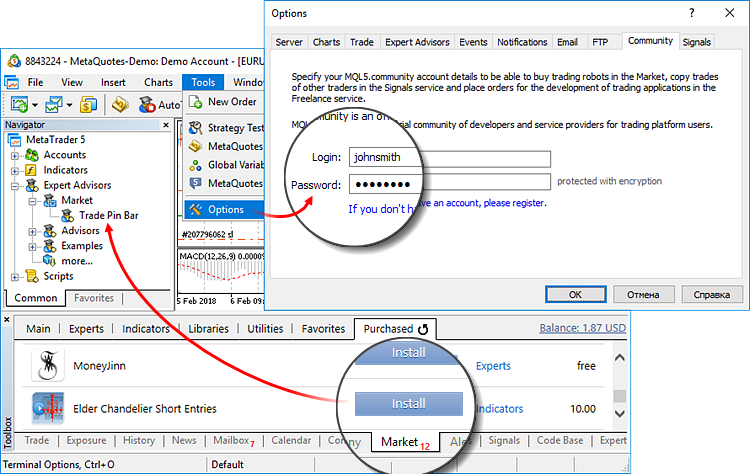
Task: Click the New Chart toolbar icon
Action: click(20, 104)
